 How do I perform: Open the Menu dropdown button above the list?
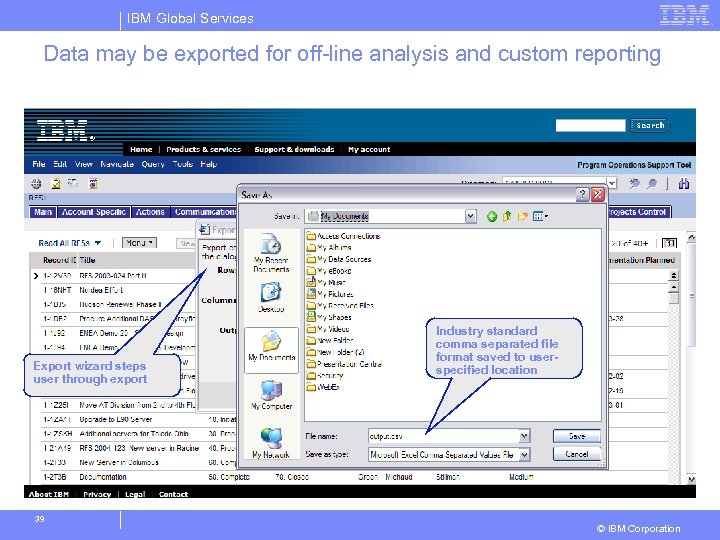point(139,243)
